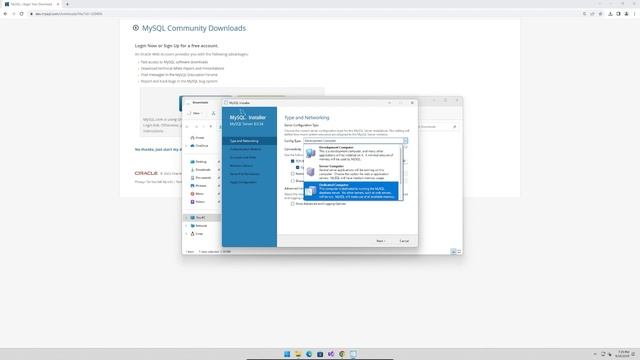This screenshot has height=360, width=640.
Task: Open a new browser tab
Action: coord(67,4)
